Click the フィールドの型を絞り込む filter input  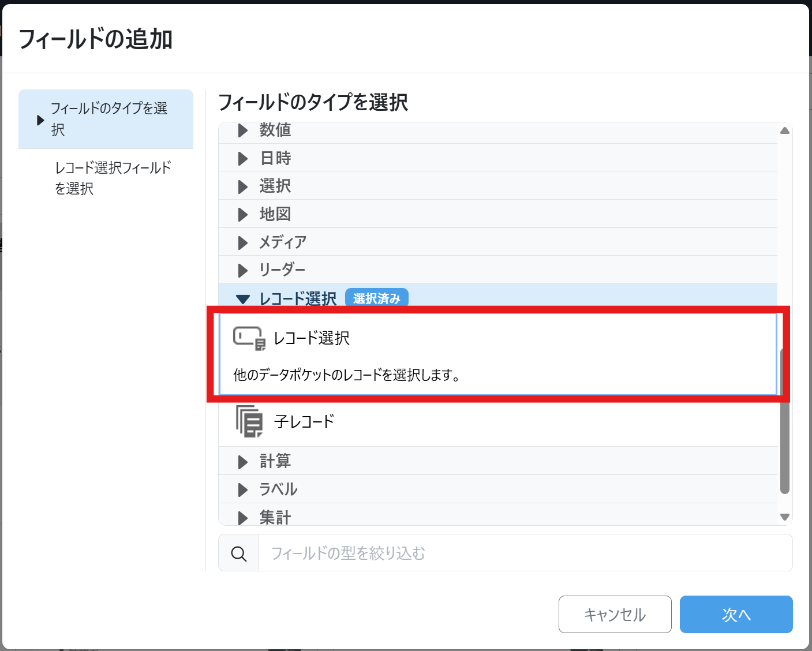524,553
